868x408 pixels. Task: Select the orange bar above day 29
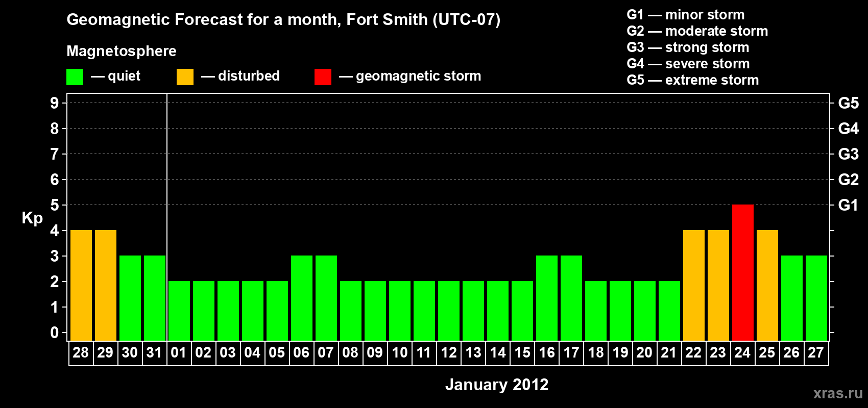[106, 285]
